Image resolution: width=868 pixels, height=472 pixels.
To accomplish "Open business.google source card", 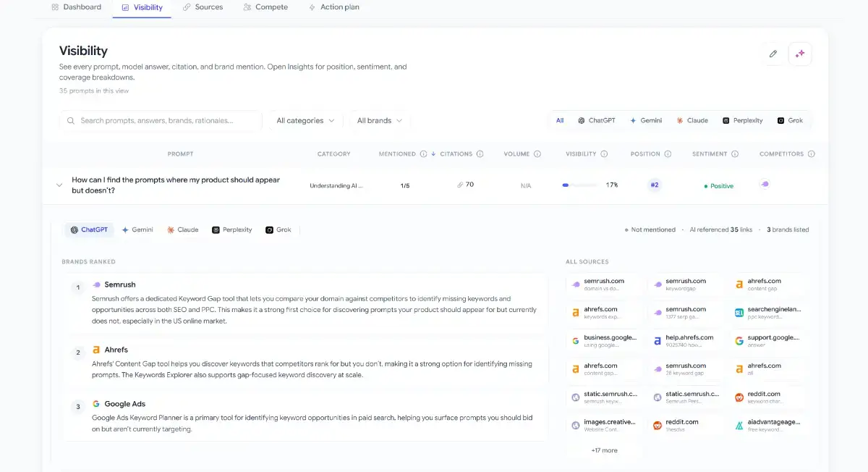I will click(x=603, y=341).
